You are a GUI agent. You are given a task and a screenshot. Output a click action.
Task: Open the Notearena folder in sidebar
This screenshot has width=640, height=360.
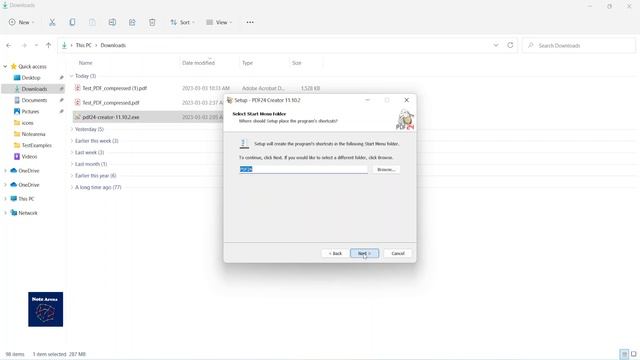(33, 134)
